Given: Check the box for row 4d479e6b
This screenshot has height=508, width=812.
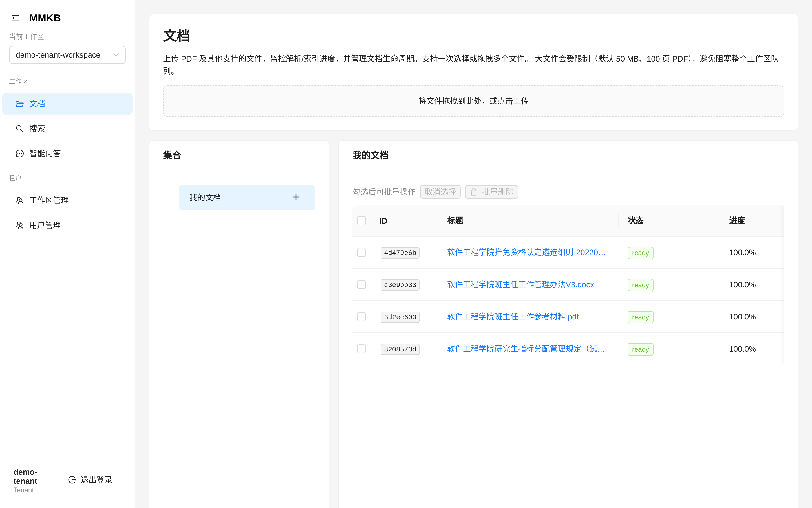Looking at the screenshot, I should pos(361,252).
